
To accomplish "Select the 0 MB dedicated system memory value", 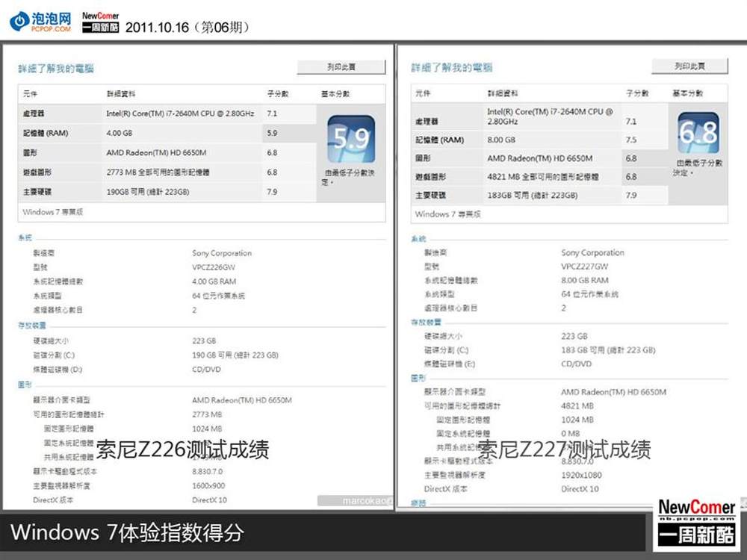I will 570,433.
